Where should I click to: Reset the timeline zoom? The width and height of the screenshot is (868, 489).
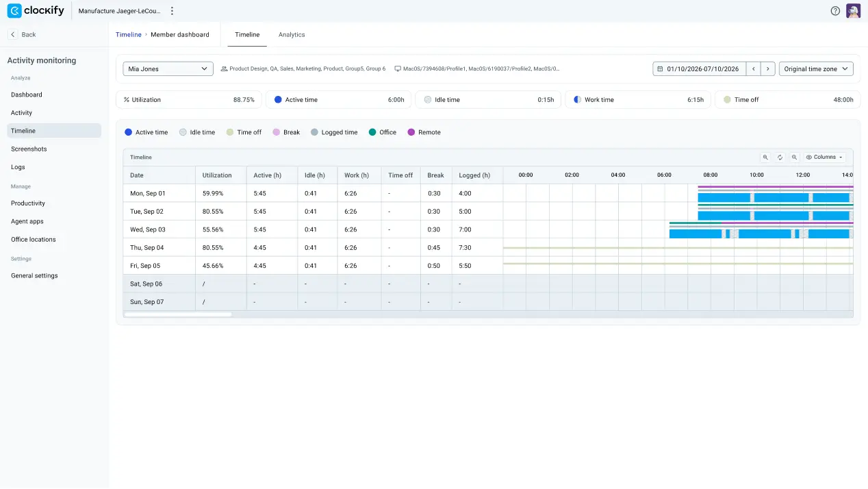coord(780,158)
